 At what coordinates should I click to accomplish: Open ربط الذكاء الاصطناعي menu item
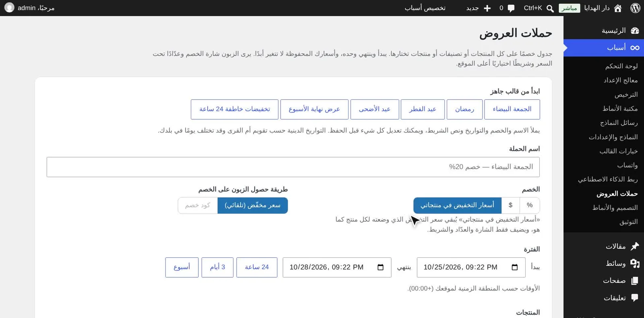click(x=608, y=179)
